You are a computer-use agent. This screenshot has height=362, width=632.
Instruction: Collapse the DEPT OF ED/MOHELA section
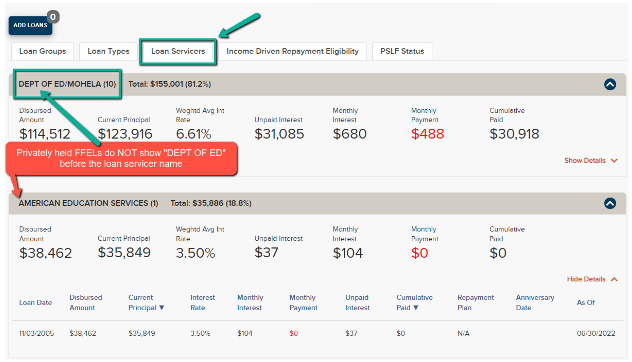[610, 84]
